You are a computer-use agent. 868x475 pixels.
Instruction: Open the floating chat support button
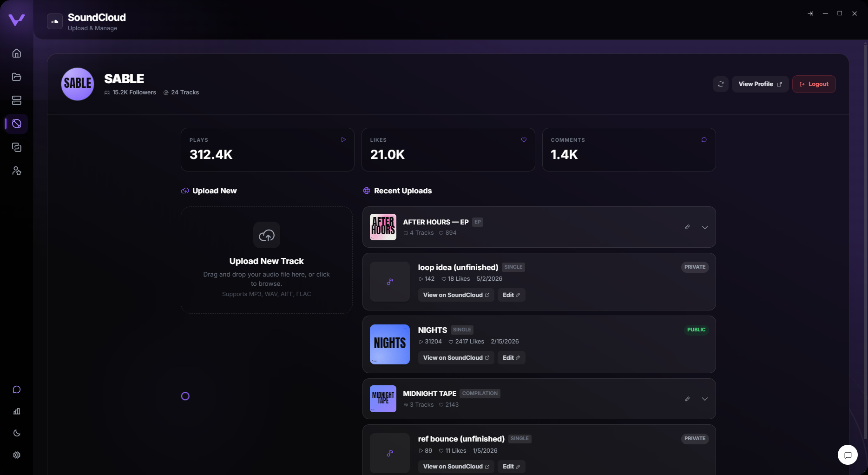pyautogui.click(x=848, y=455)
